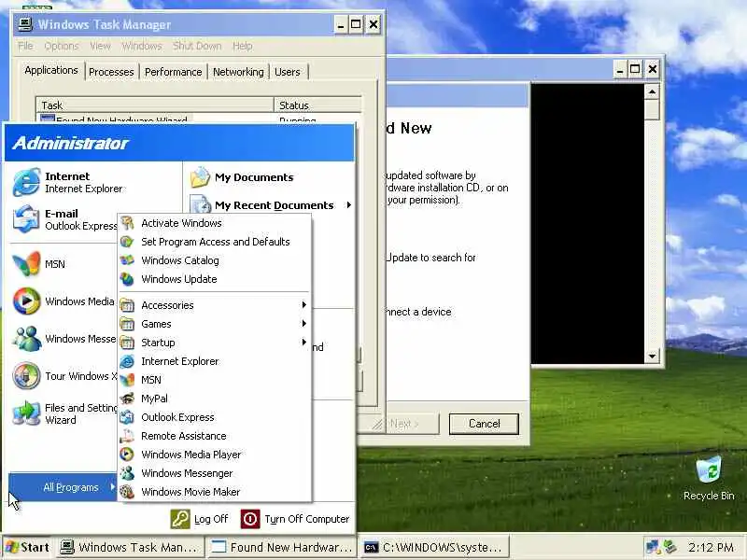Click All Programs arrow
Screen dimensions: 747x560
[x=112, y=486]
